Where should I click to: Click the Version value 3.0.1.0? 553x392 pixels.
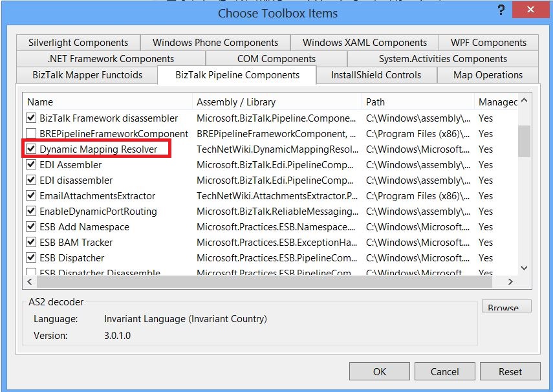point(117,335)
